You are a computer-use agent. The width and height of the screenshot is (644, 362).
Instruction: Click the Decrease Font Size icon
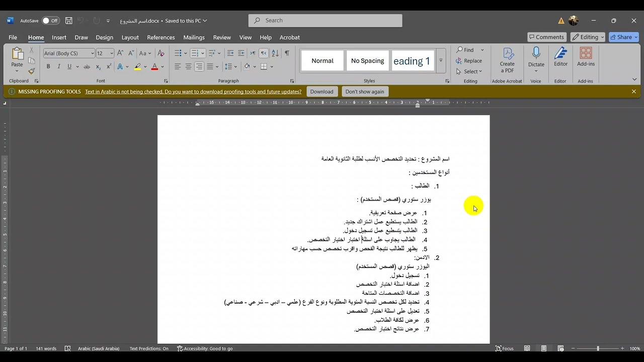click(131, 53)
